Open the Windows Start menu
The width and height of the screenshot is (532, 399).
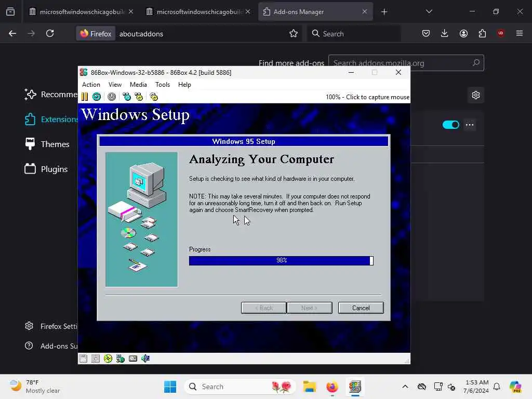(x=170, y=387)
